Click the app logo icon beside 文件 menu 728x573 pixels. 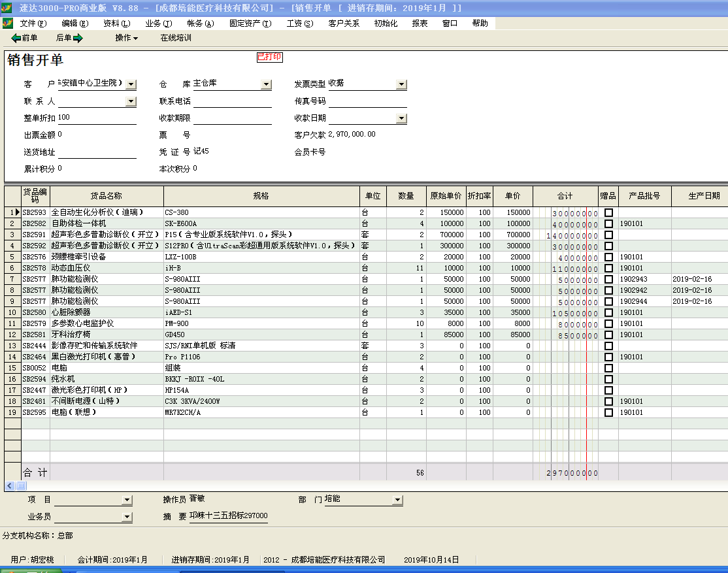point(7,24)
